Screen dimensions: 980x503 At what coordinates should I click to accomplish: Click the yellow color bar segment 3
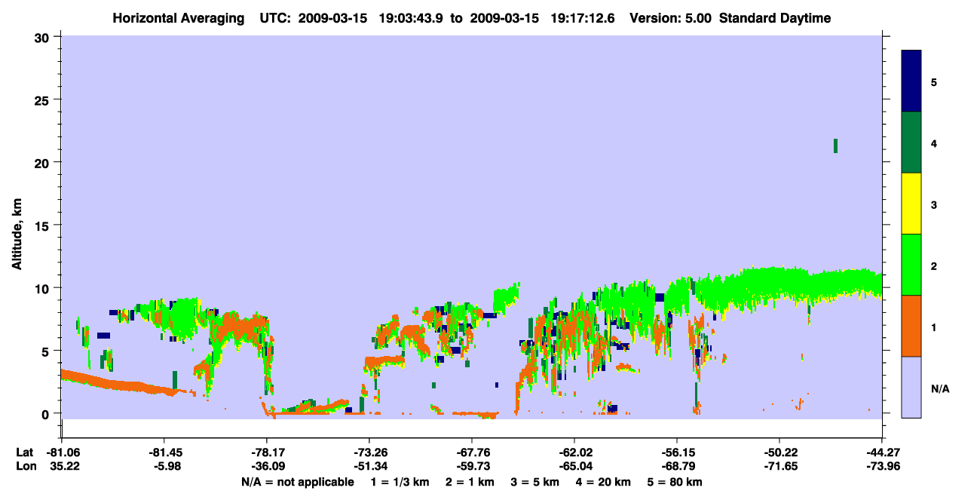point(911,204)
